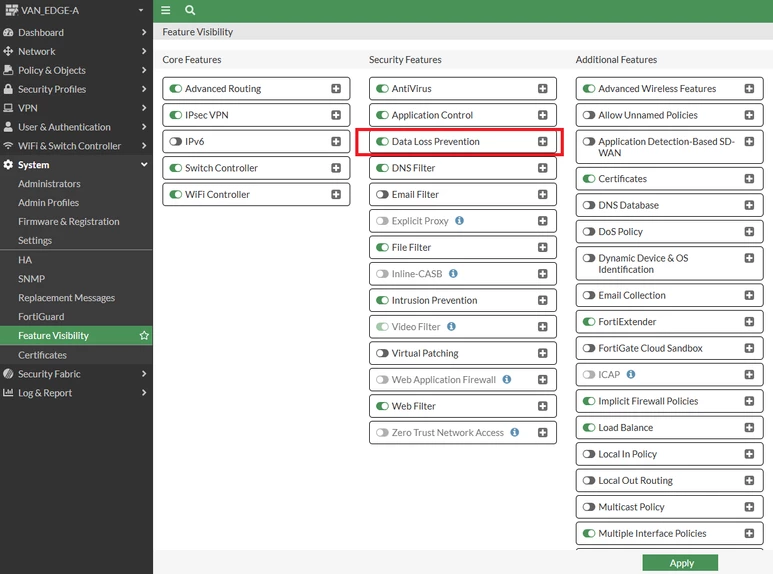The height and width of the screenshot is (574, 773).
Task: Click the VAN_EDGE-A device icon
Action: coord(11,10)
